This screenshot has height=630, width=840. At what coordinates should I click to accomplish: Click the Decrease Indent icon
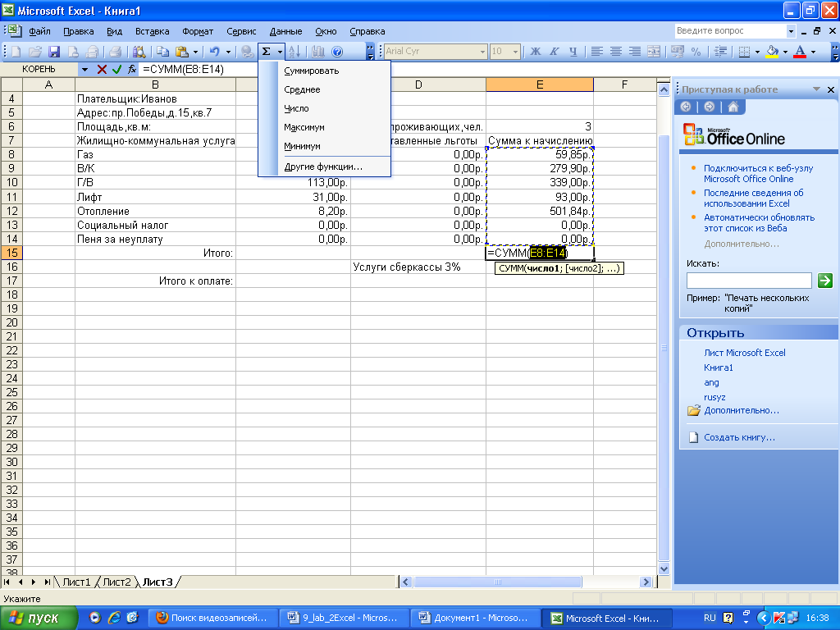point(720,52)
